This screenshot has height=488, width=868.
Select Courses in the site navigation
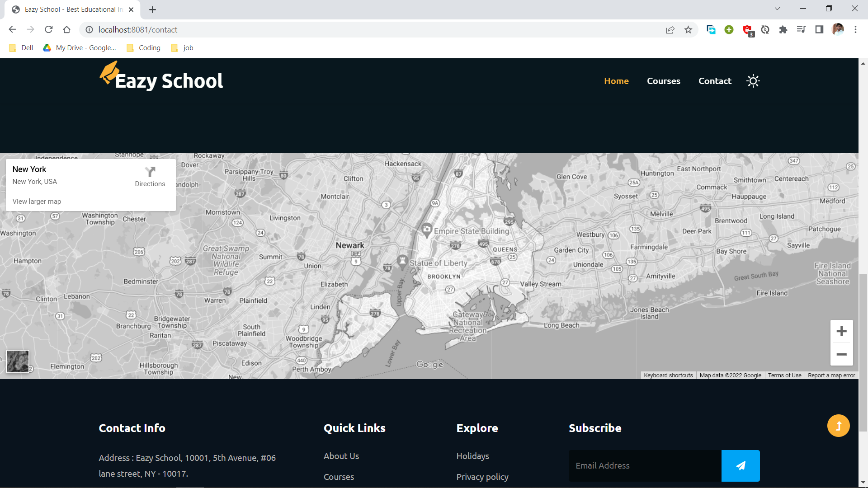pyautogui.click(x=663, y=81)
